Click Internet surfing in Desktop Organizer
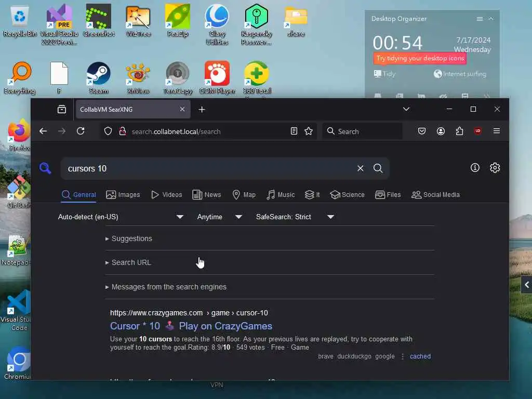The height and width of the screenshot is (399, 532). click(460, 74)
